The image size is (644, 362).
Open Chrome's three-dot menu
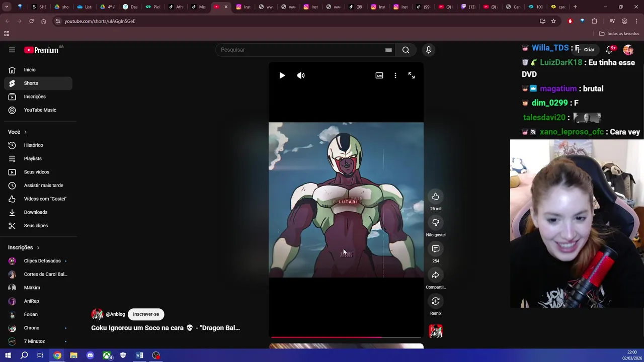(636, 21)
